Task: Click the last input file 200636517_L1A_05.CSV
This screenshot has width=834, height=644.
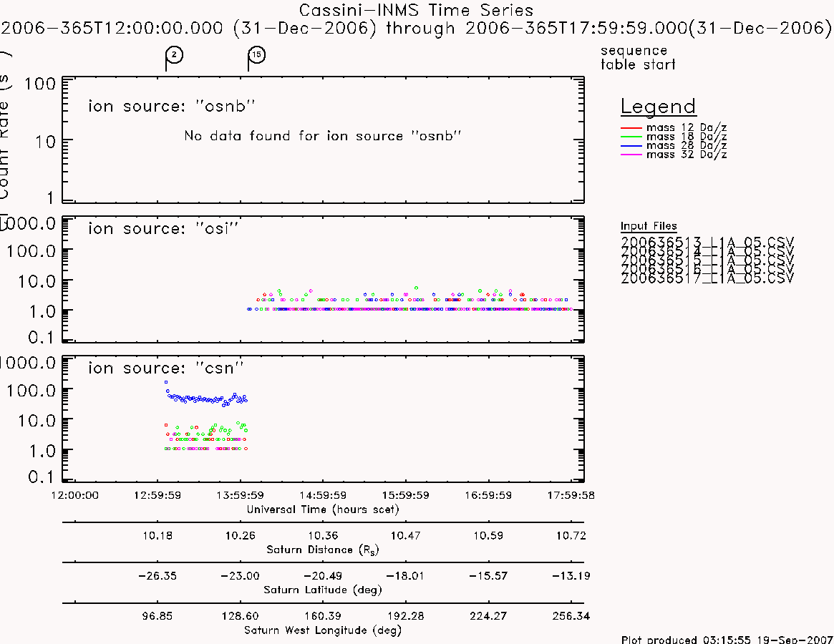Action: 707,278
